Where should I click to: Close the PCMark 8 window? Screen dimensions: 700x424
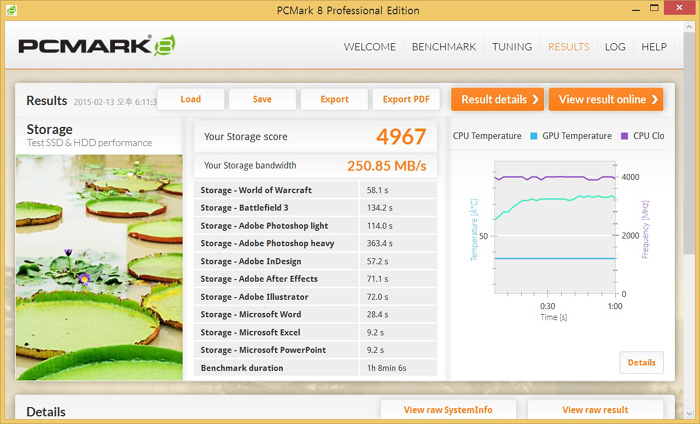click(x=679, y=8)
